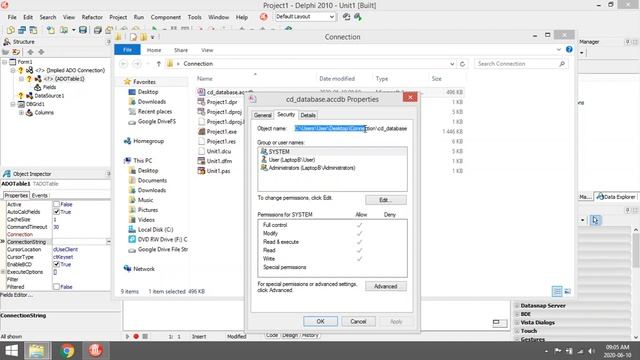Collapse the Form1 tree node
This screenshot has height=360, width=640.
tap(4, 62)
